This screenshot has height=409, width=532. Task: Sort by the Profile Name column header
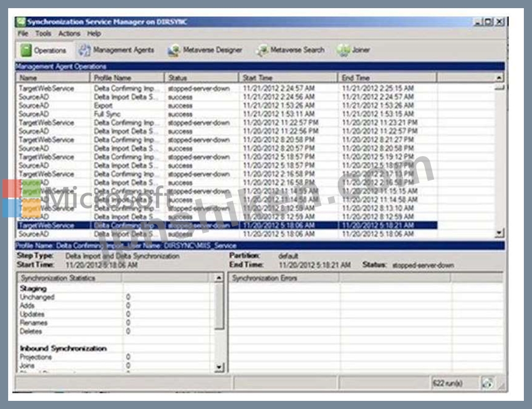(x=127, y=78)
